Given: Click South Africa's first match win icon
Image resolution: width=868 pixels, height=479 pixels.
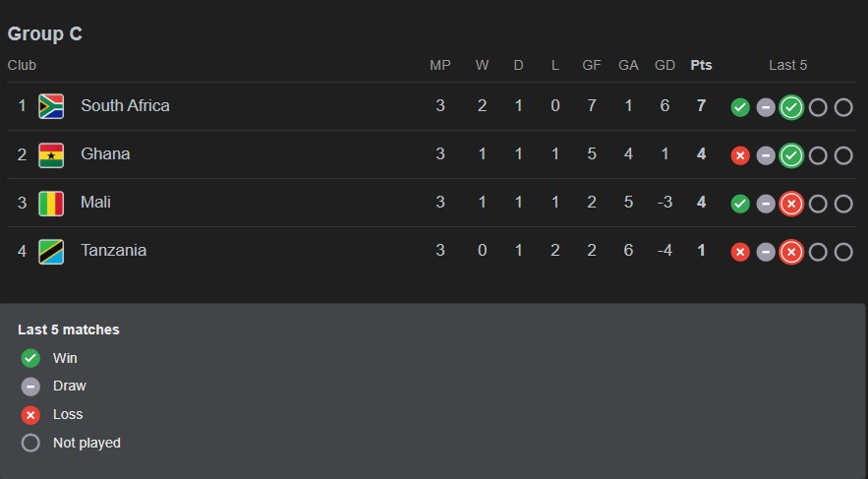Looking at the screenshot, I should (x=740, y=107).
